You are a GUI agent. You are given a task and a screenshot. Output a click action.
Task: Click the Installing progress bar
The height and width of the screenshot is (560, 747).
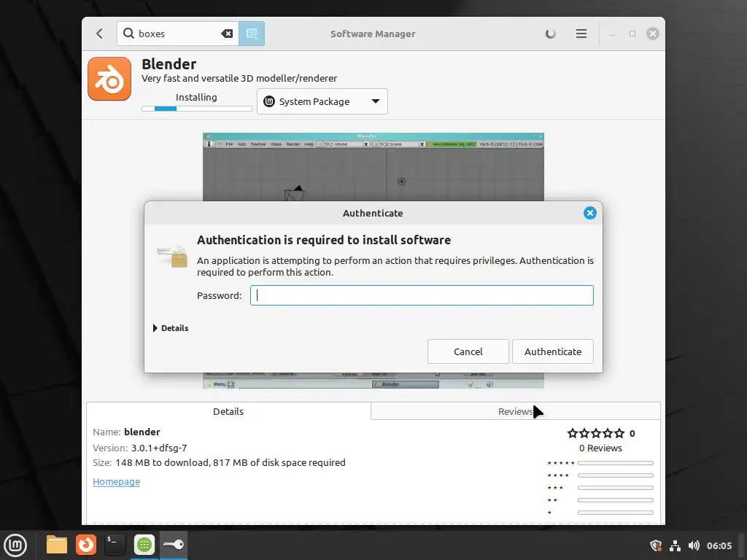pos(197,109)
